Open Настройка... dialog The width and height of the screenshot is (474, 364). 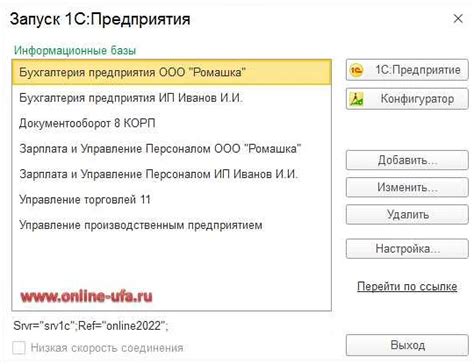(407, 249)
